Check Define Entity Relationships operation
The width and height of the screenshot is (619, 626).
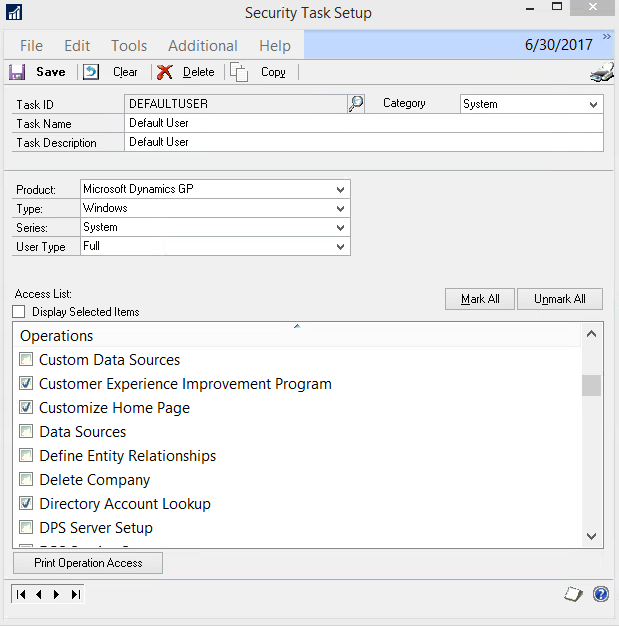(26, 455)
